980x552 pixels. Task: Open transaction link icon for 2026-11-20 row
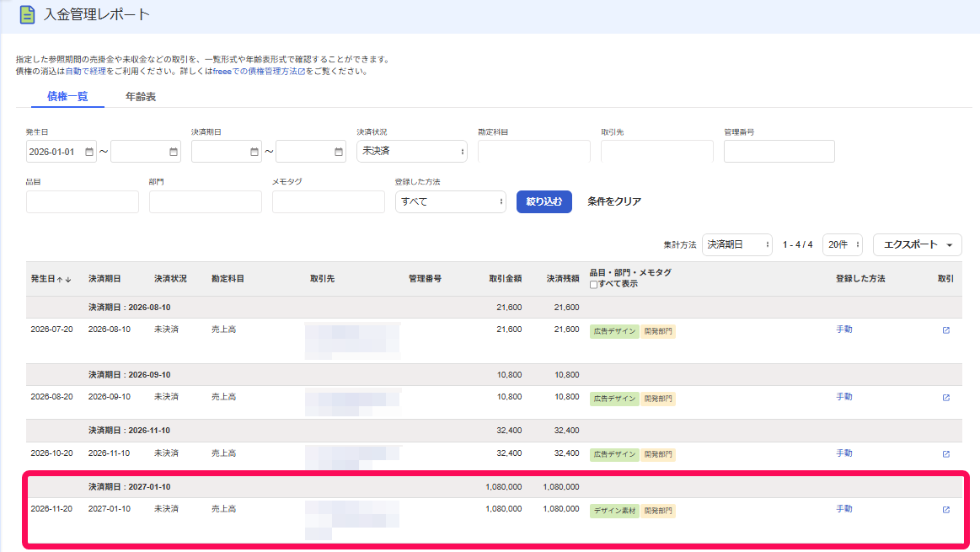(x=946, y=510)
